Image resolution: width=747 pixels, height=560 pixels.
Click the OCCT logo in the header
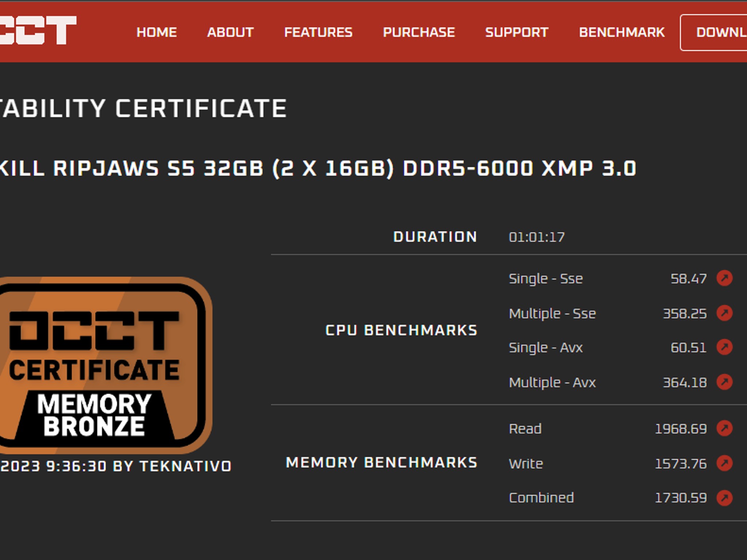tap(38, 30)
